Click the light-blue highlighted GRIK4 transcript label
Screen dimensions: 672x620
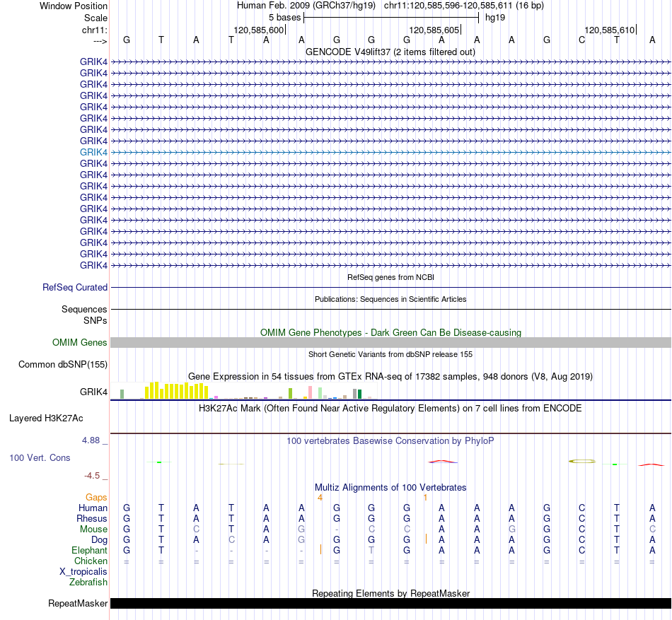pyautogui.click(x=93, y=152)
